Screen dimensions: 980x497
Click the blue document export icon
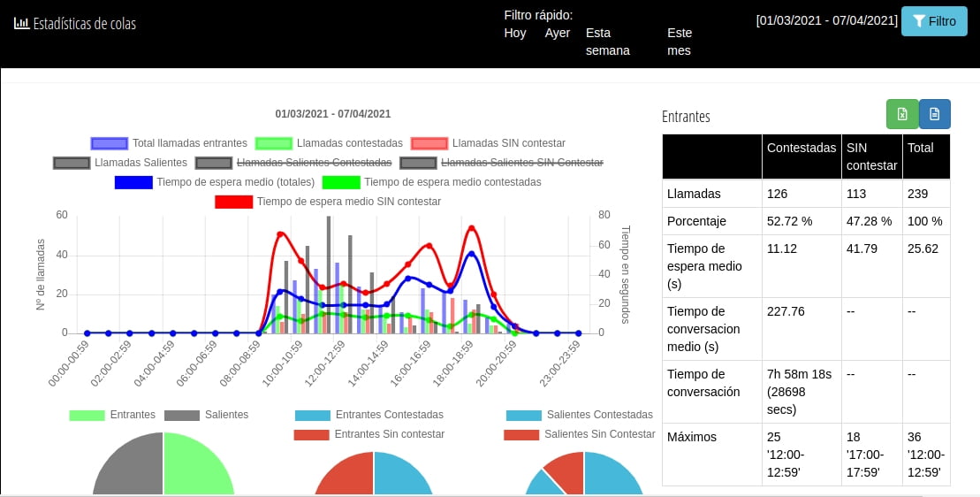tap(935, 114)
